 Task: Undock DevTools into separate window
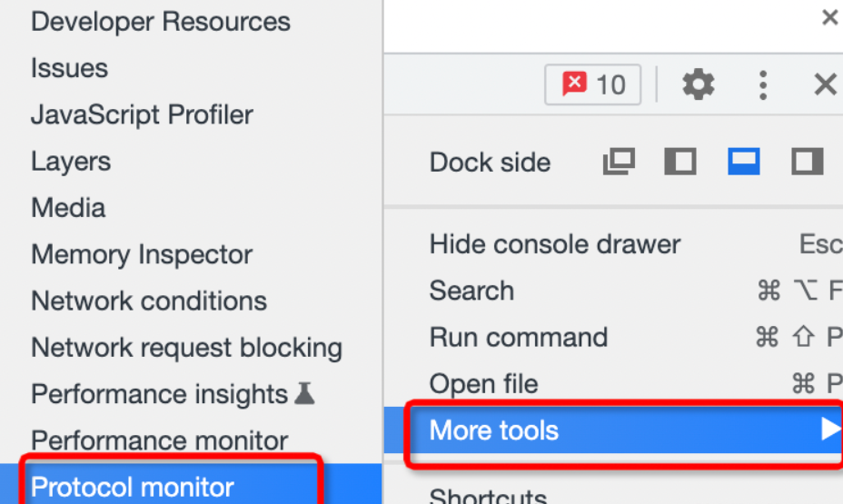click(619, 162)
